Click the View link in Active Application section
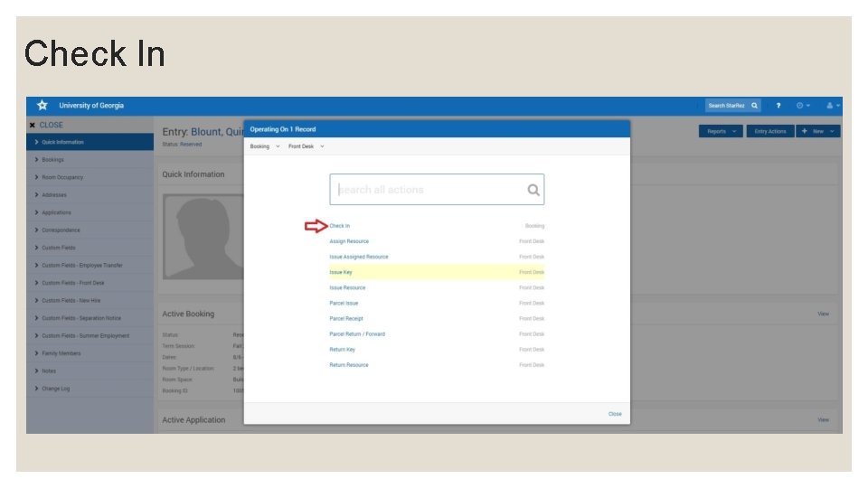 (823, 420)
